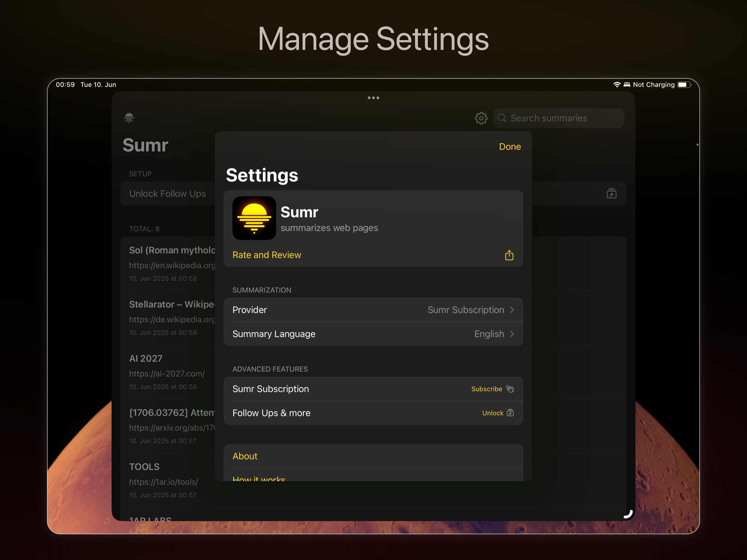747x560 pixels.
Task: Click the Settings heading
Action: (262, 175)
